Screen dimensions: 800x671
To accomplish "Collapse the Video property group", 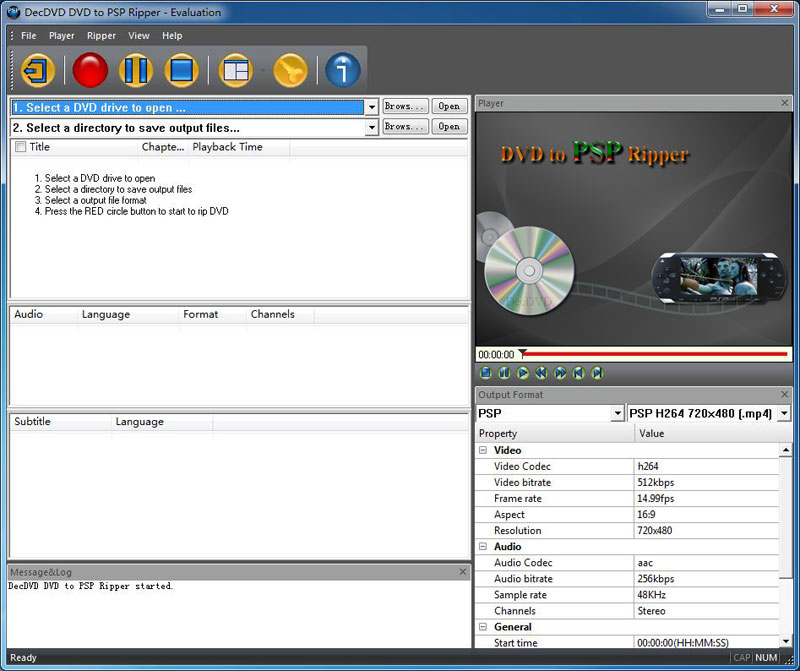I will point(483,450).
